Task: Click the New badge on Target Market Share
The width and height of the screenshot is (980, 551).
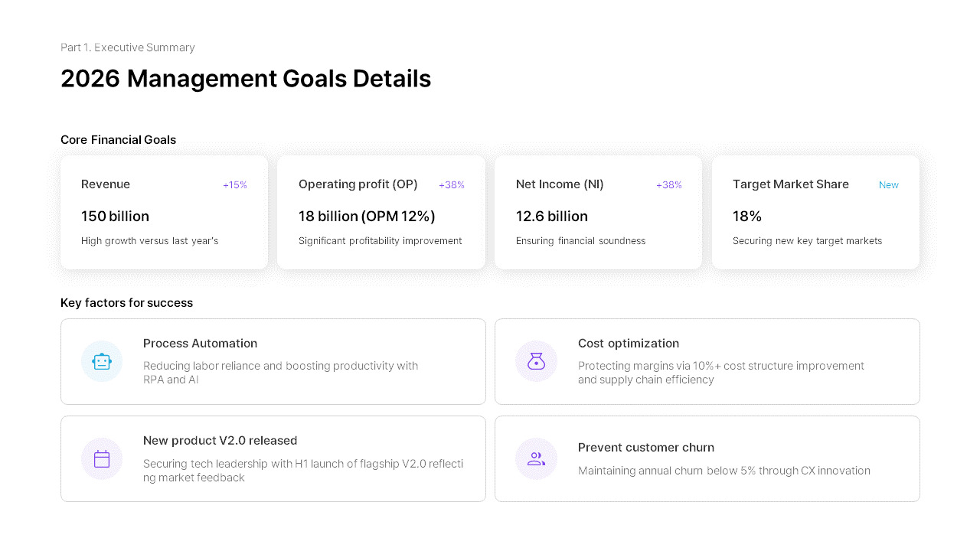Action: (888, 185)
